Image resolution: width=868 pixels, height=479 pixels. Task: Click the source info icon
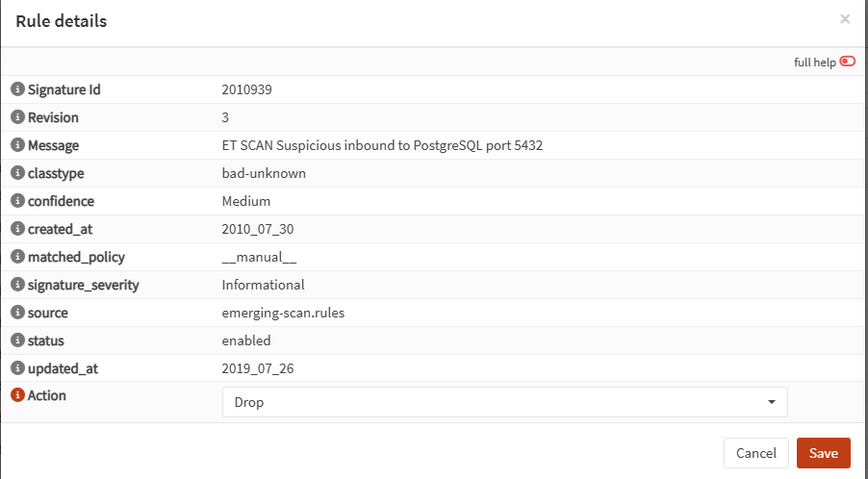coord(17,312)
